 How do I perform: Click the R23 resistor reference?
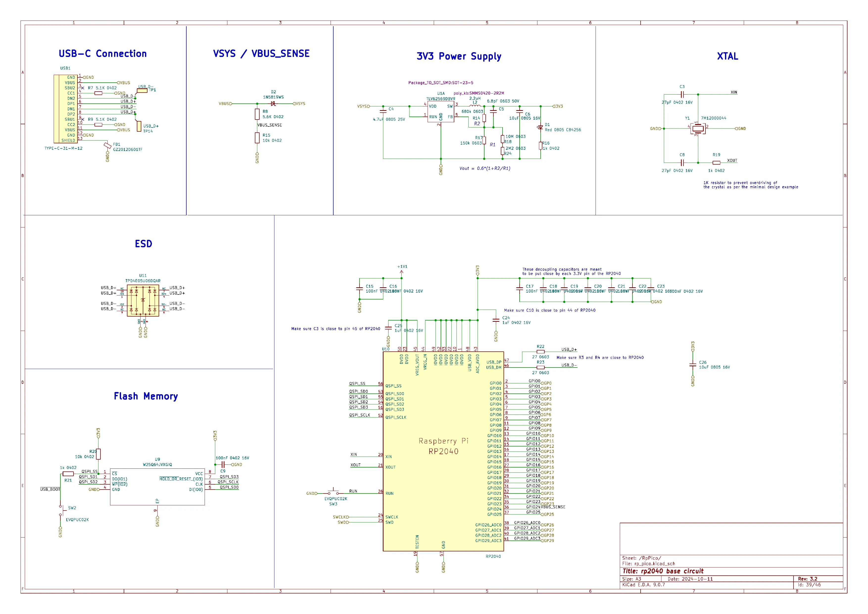541,362
